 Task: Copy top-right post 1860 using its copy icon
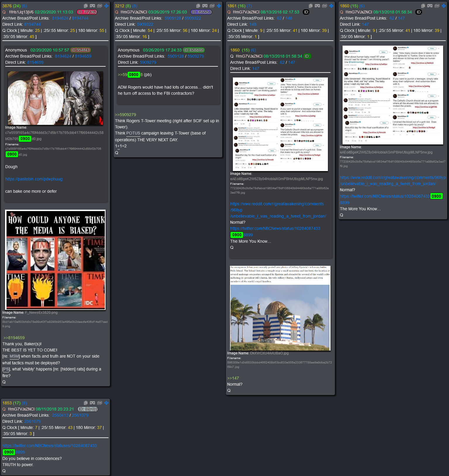(423, 6)
